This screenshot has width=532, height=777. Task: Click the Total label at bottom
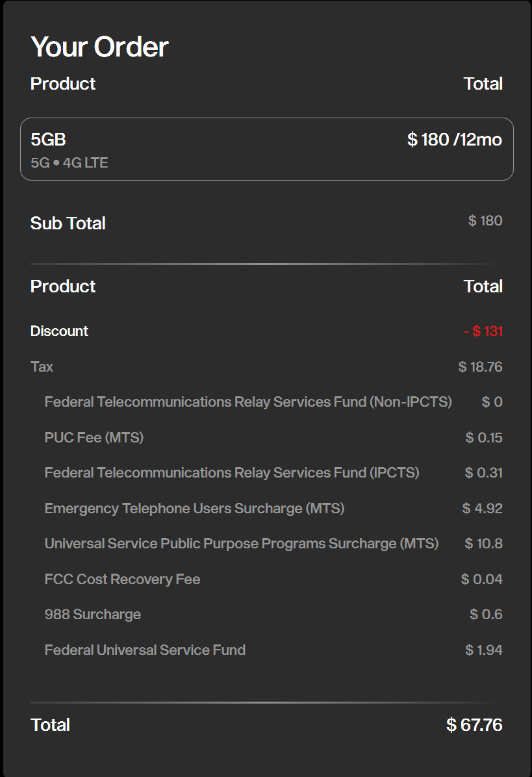[50, 725]
